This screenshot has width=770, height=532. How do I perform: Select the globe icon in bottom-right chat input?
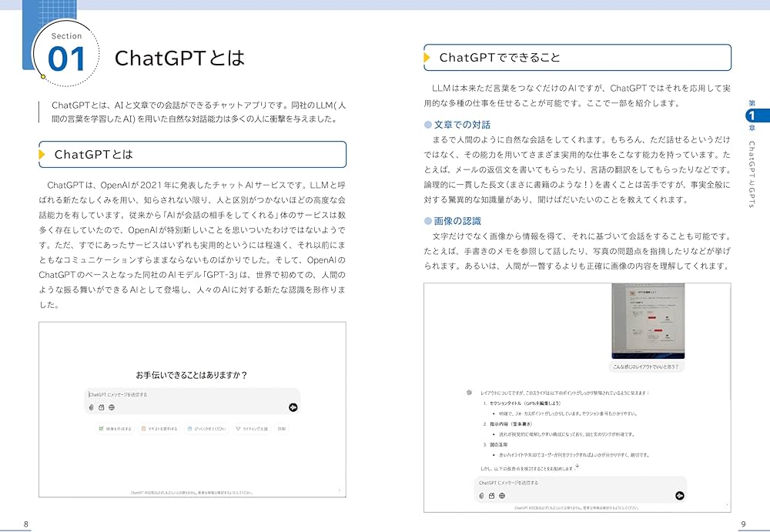tap(502, 496)
